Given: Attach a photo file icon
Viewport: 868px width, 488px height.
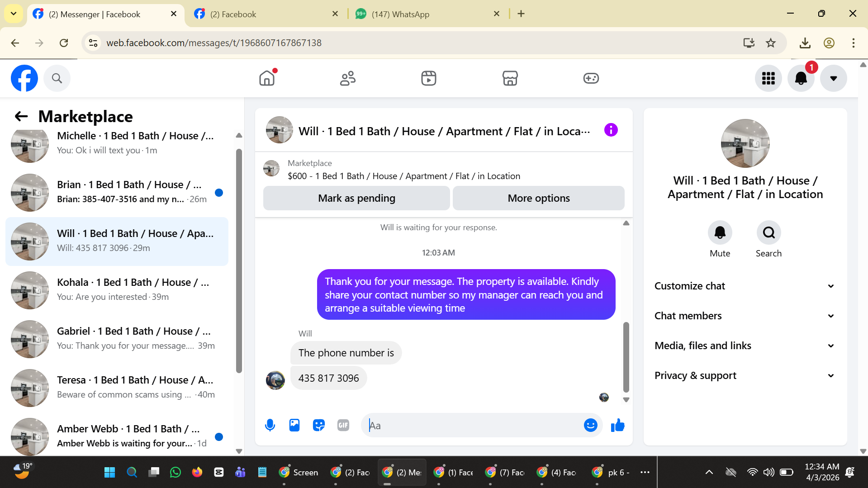Looking at the screenshot, I should (294, 425).
